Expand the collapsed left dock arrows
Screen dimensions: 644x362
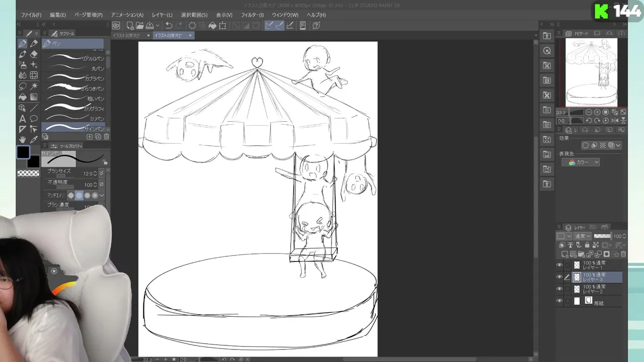(19, 24)
